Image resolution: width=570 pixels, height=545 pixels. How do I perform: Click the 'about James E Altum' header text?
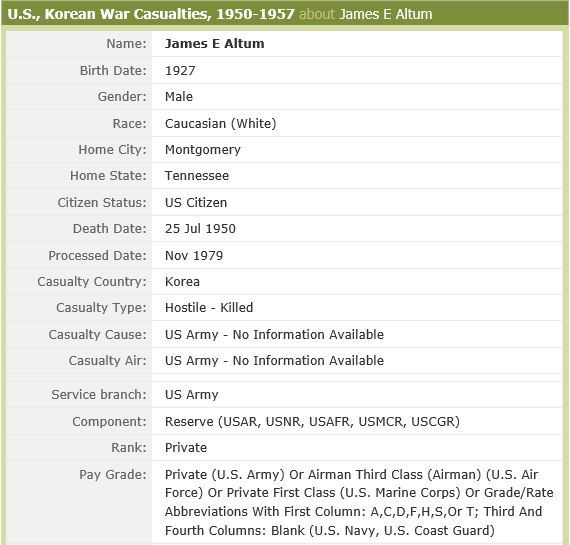(366, 14)
